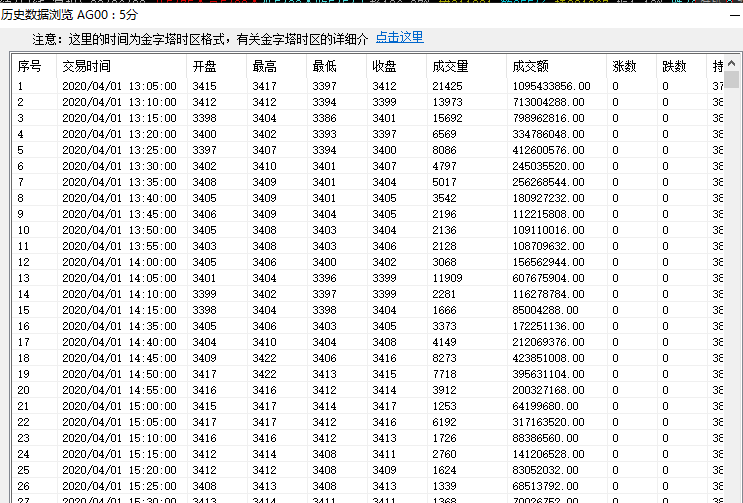Select row 2020/04/01 14:45:00

(369, 359)
